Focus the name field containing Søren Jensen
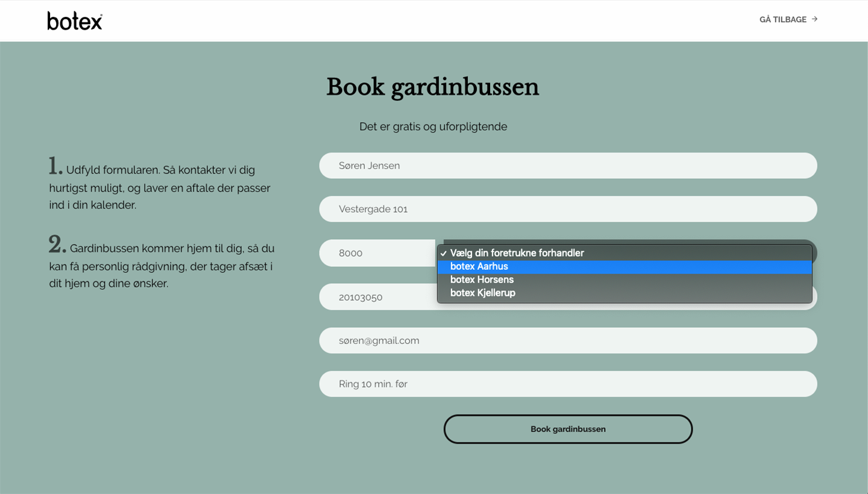This screenshot has width=868, height=494. click(568, 166)
